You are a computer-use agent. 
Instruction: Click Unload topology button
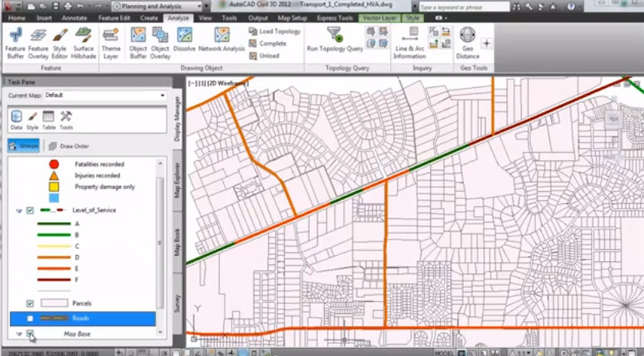point(264,56)
